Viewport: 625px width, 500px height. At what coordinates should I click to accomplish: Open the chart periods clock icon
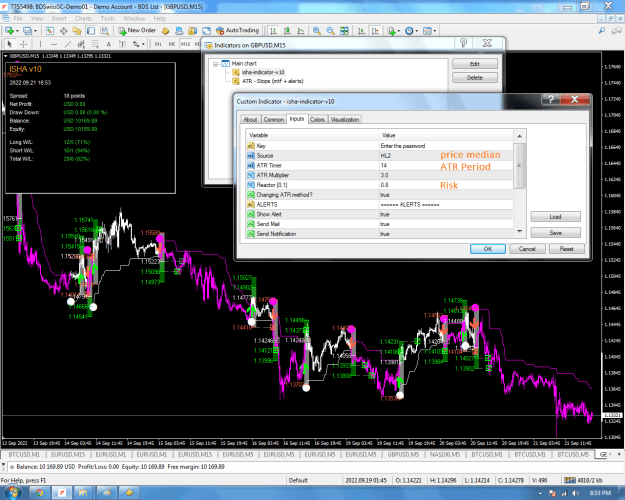[409, 31]
